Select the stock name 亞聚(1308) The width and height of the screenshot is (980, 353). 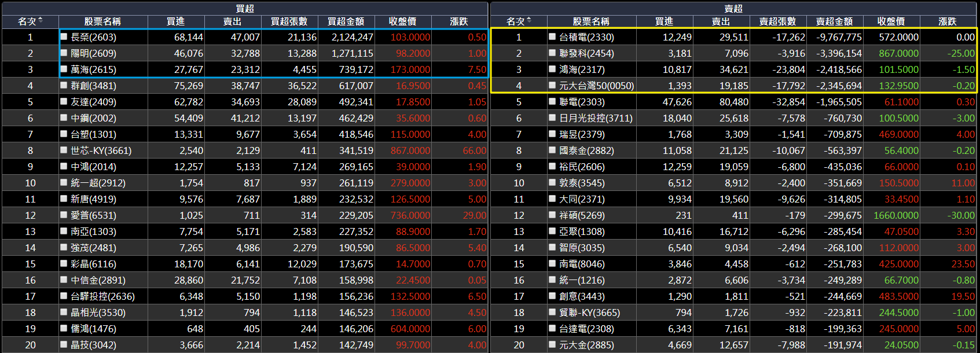tap(582, 231)
